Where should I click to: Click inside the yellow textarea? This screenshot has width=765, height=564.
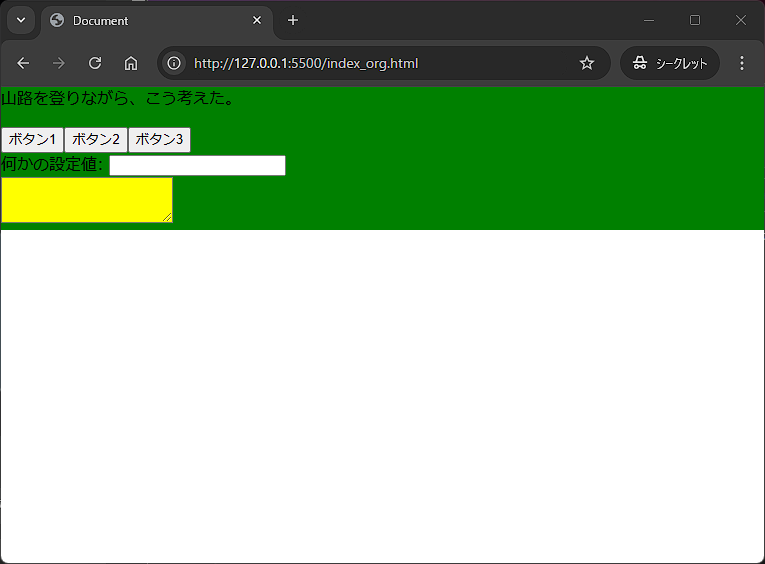[87, 200]
